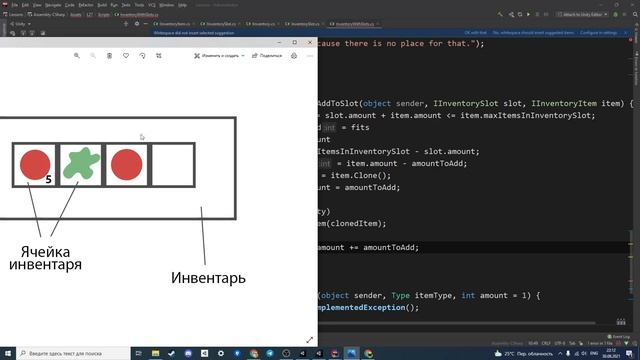The image size is (640, 360).
Task: Open the Photos three-dot more menu
Action: [x=310, y=56]
